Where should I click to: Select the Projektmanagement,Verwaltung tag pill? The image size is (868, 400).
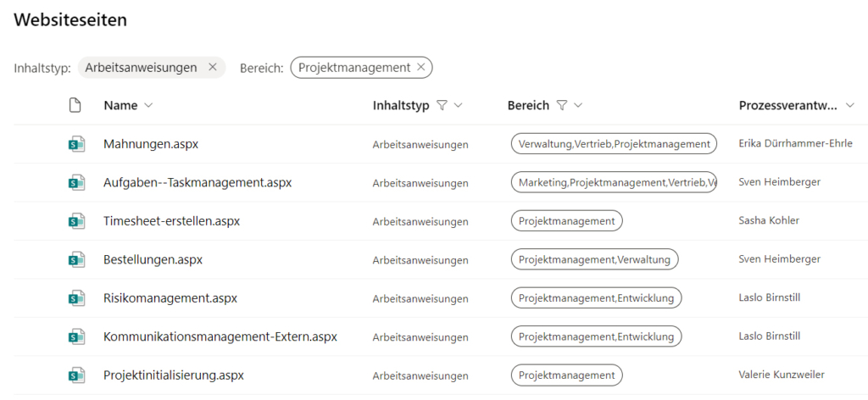click(594, 259)
